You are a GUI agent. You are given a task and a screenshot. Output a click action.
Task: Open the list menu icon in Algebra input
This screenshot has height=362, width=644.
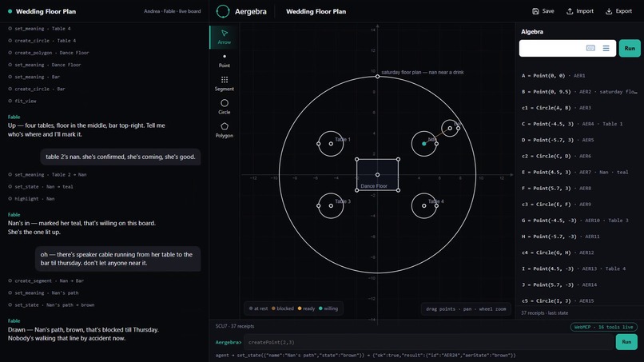pyautogui.click(x=606, y=48)
